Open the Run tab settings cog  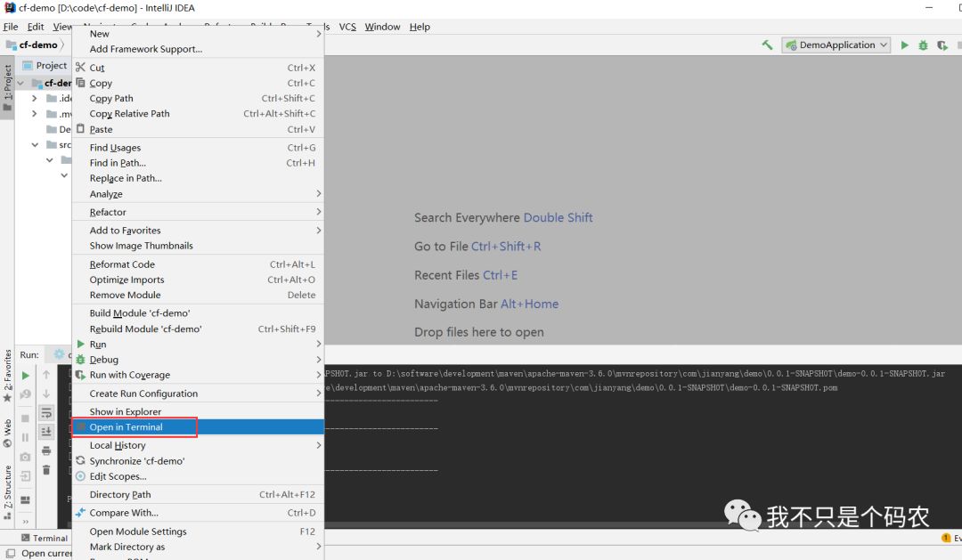coord(59,354)
